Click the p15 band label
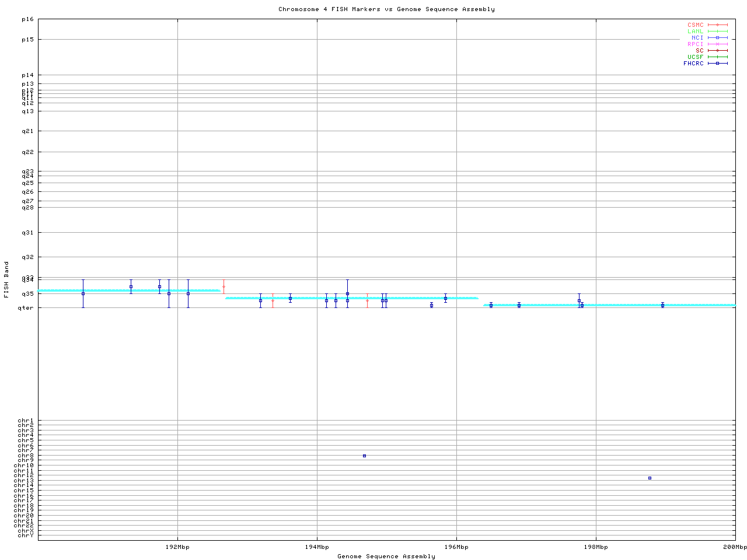 (x=28, y=40)
